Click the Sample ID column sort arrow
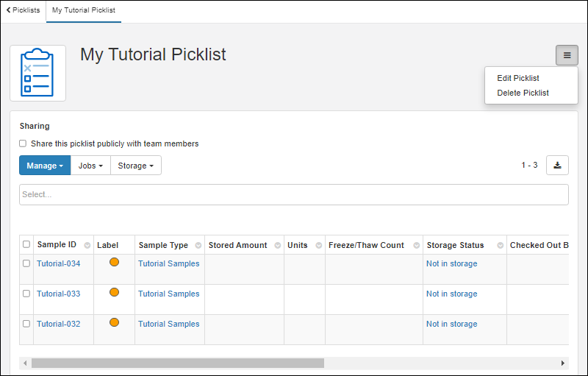 pos(87,246)
